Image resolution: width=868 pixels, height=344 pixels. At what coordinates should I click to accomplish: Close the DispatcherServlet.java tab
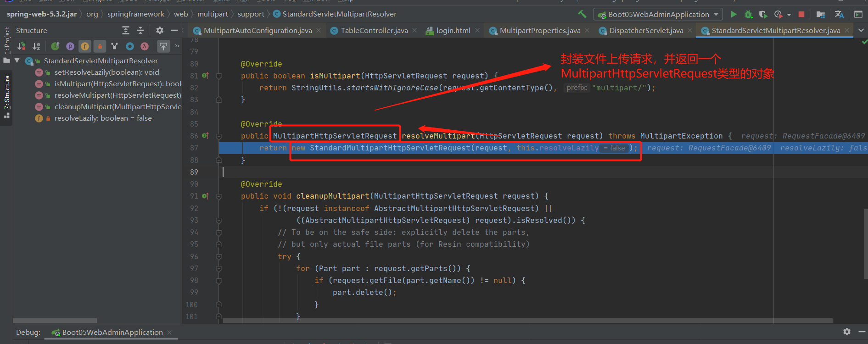(x=690, y=30)
